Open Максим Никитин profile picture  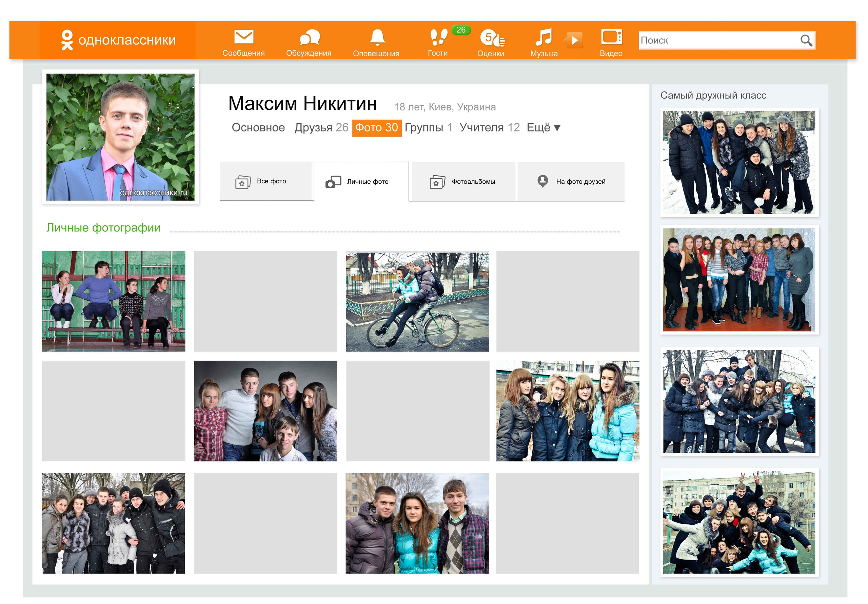point(120,137)
